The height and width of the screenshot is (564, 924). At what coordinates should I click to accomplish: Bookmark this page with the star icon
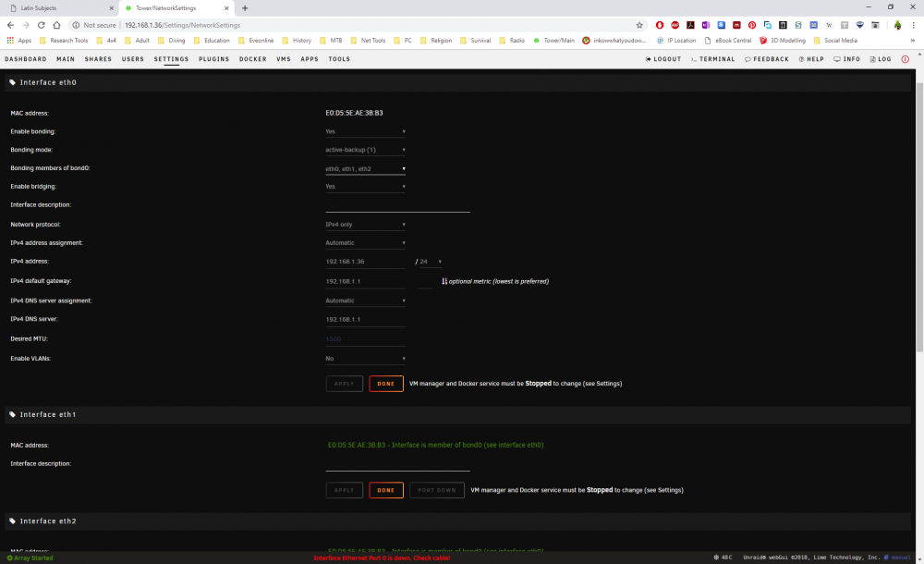tap(639, 25)
